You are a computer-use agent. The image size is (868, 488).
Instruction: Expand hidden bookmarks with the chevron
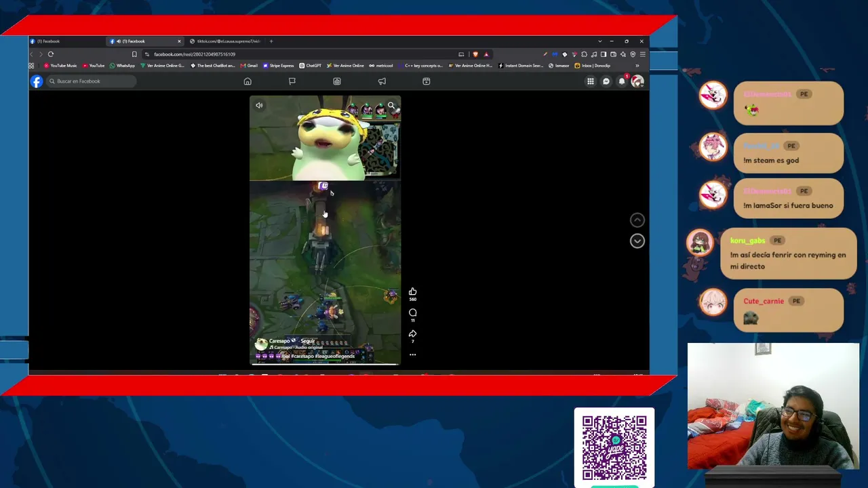(637, 66)
